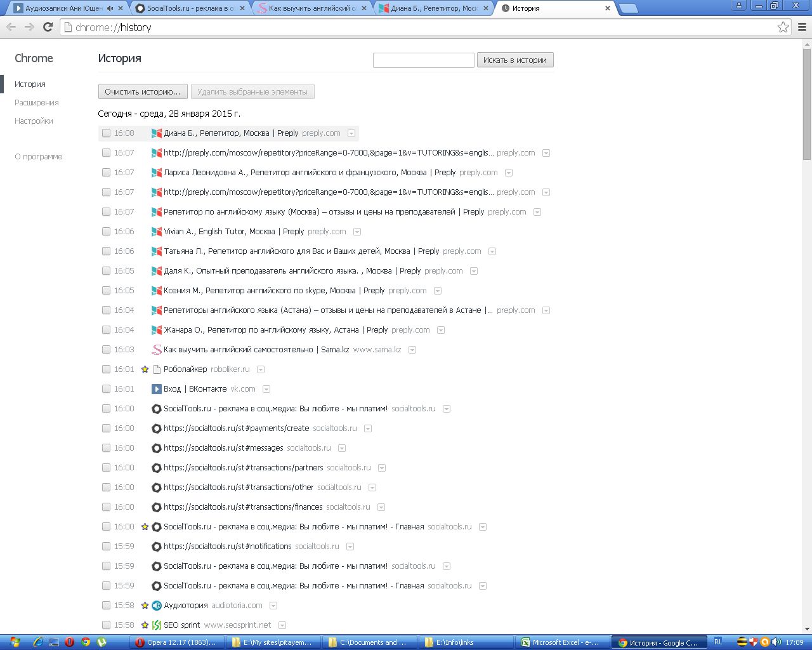Click the Искать в истории button
The width and height of the screenshot is (812, 650).
point(515,60)
